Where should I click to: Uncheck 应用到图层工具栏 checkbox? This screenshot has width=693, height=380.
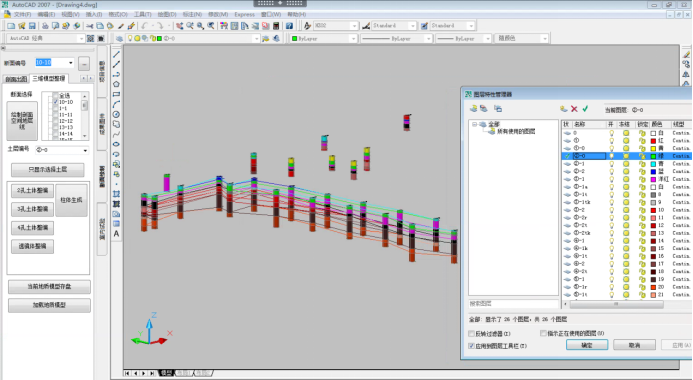[472, 346]
